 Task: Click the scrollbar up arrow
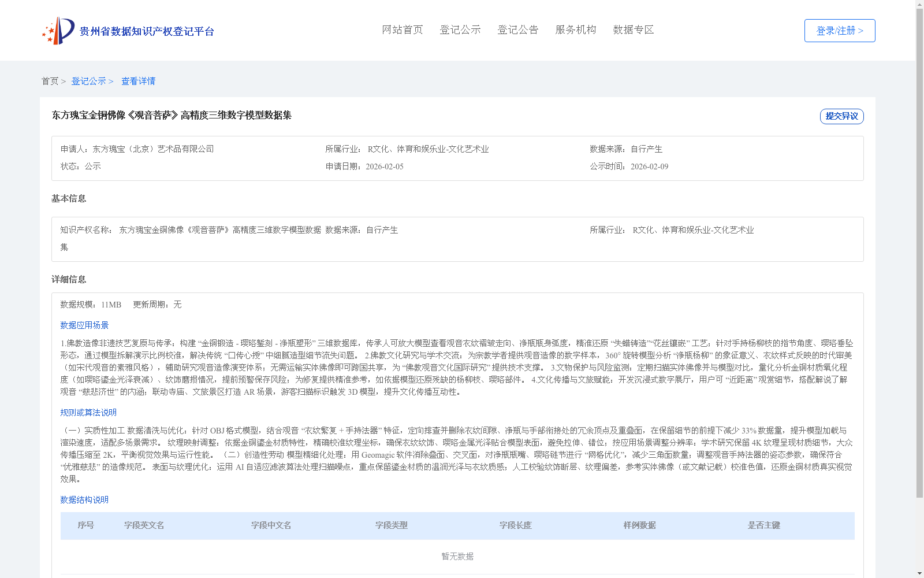[919, 4]
